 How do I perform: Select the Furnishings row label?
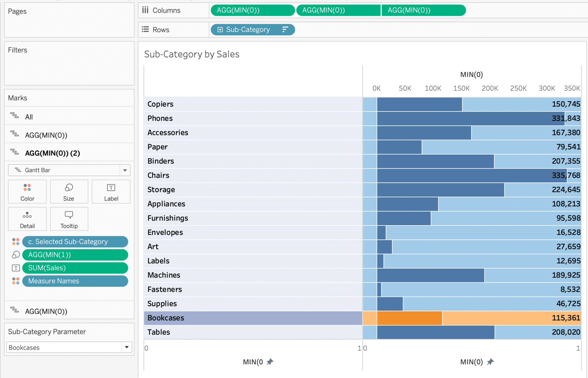[x=168, y=218]
